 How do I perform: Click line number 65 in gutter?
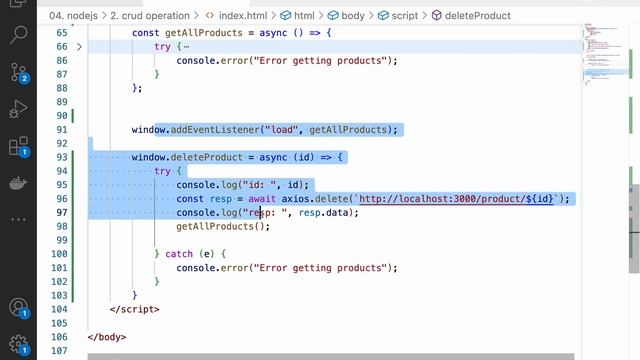click(x=62, y=33)
